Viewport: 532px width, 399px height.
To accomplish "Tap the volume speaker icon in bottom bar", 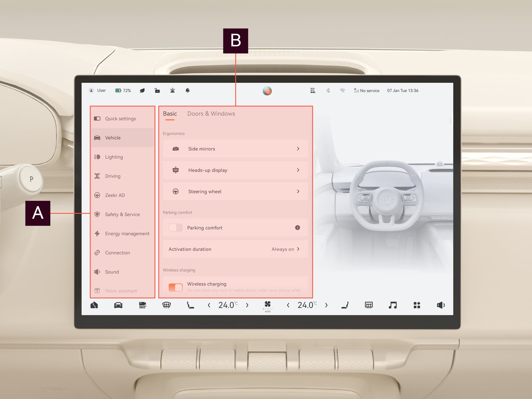I will coord(441,305).
